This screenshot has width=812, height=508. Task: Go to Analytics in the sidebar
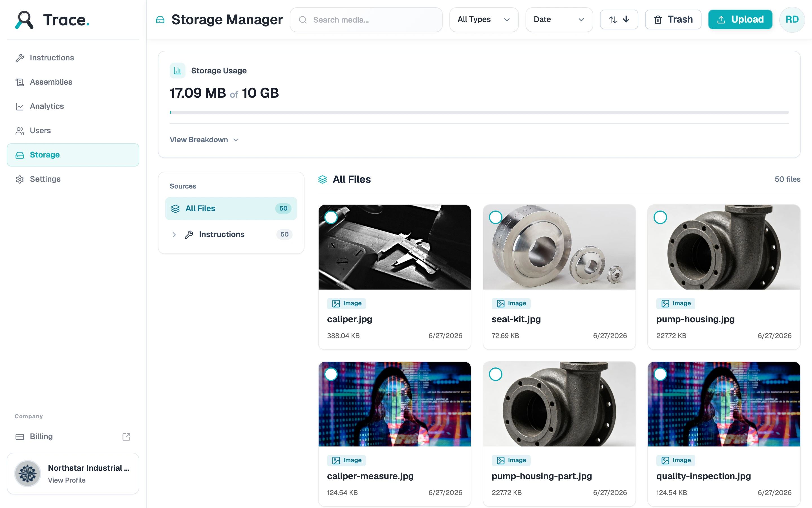(x=73, y=106)
